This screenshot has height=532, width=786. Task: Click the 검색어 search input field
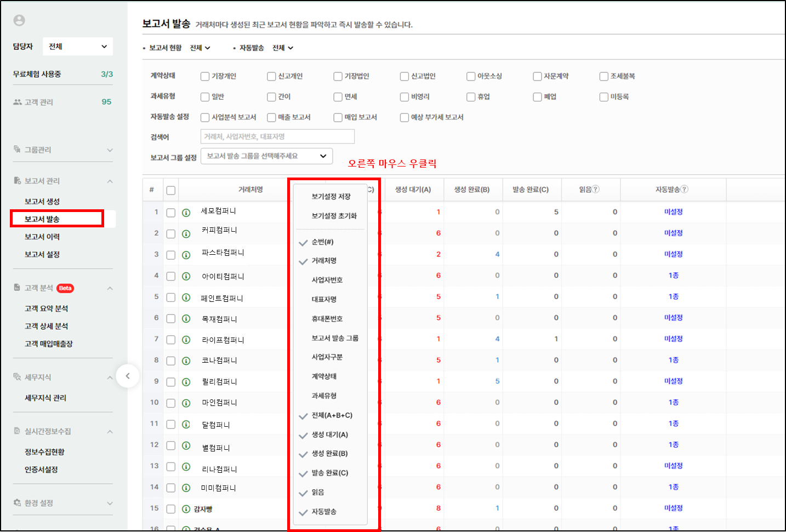pyautogui.click(x=277, y=136)
